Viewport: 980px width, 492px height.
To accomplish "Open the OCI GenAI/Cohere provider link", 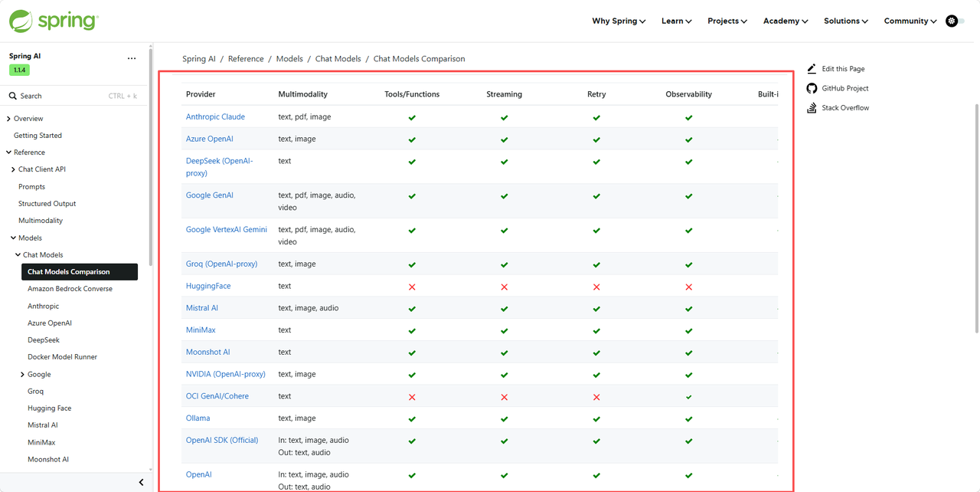I will 217,396.
